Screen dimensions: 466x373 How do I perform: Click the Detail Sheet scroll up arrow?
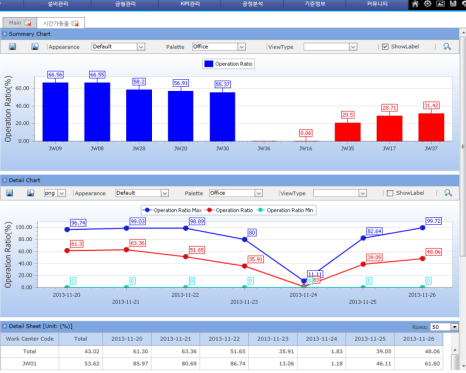click(x=455, y=350)
